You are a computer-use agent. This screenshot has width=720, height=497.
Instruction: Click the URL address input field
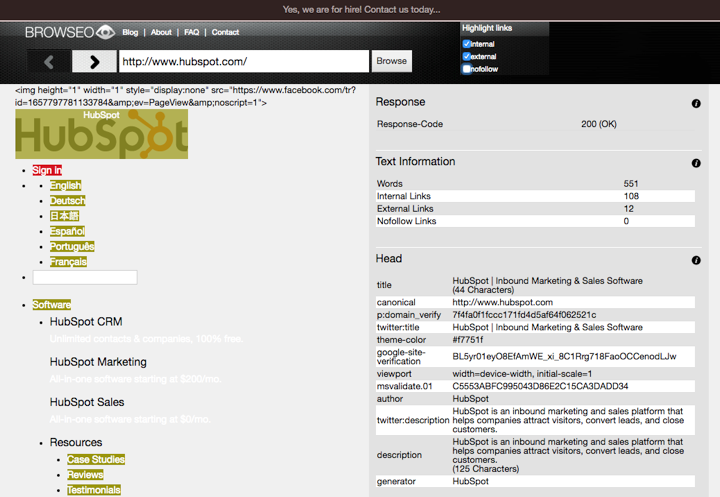[x=243, y=62]
